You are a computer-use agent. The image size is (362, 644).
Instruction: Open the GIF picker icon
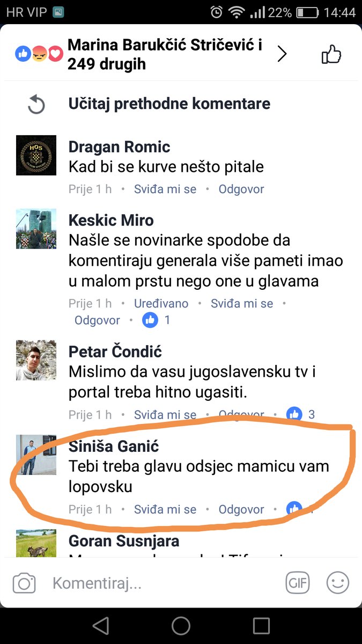click(x=297, y=583)
